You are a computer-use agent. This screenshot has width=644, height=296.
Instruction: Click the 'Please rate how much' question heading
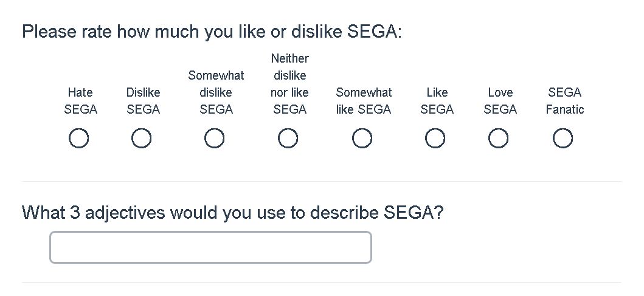[x=212, y=32]
